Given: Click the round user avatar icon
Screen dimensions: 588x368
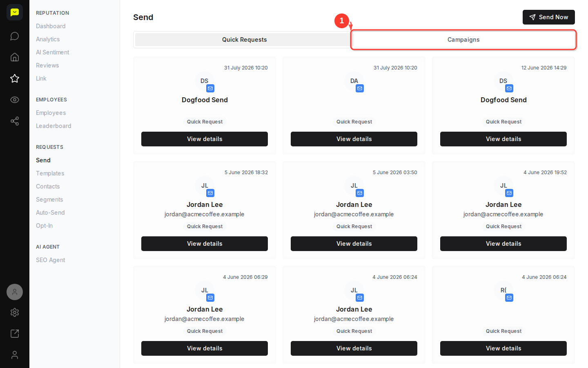Looking at the screenshot, I should (x=15, y=292).
